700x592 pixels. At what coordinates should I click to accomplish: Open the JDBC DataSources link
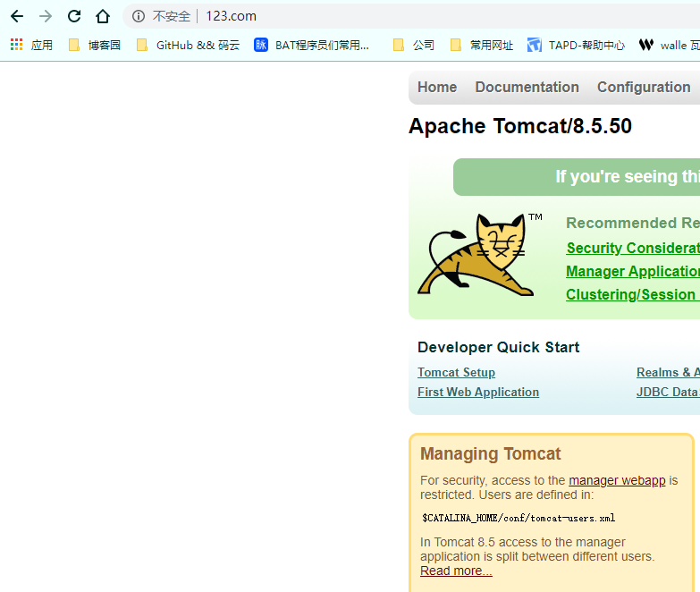point(669,392)
